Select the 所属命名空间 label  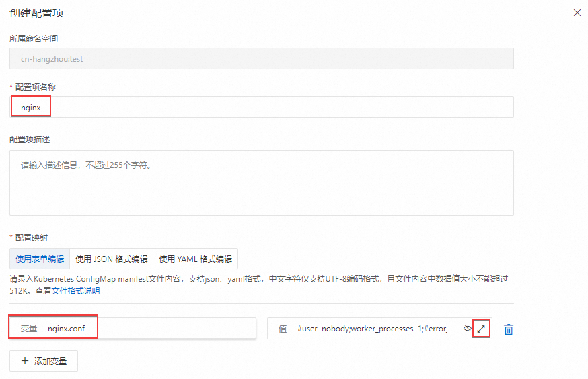(34, 38)
